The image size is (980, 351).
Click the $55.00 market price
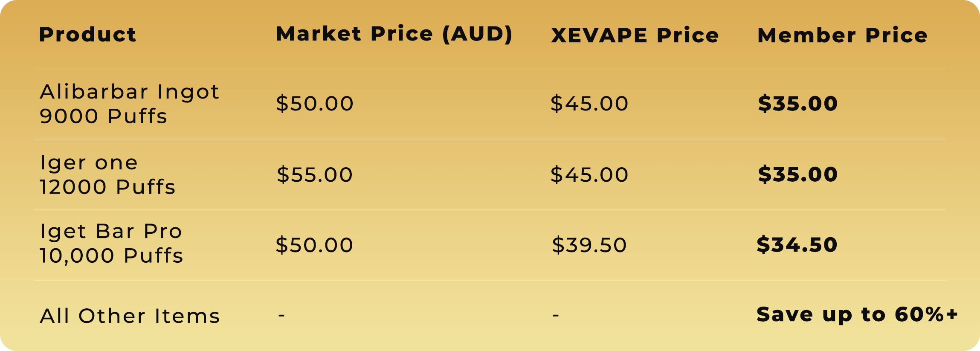(315, 174)
